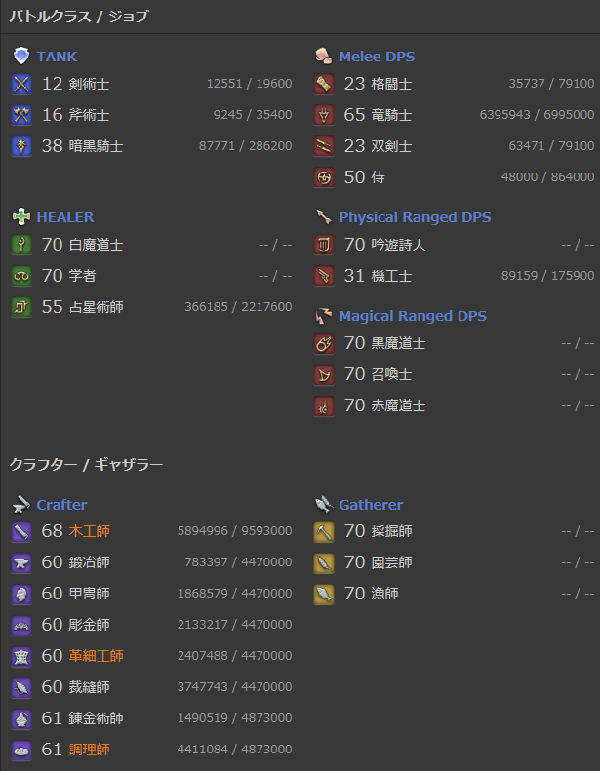This screenshot has height=771, width=600.
Task: Click experience value 366185 / 2217600
Action: [x=239, y=307]
